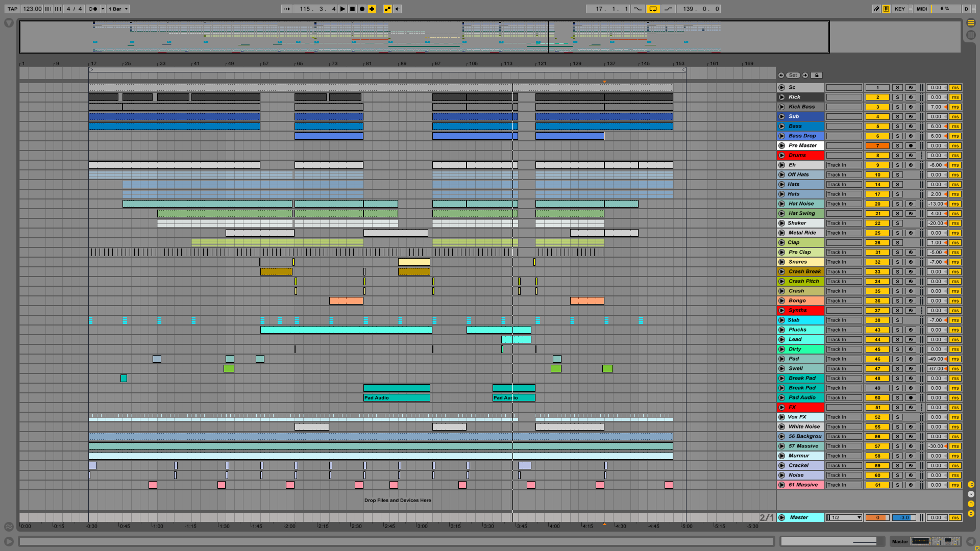The image size is (980, 551).
Task: Click the Set locator button
Action: point(793,75)
